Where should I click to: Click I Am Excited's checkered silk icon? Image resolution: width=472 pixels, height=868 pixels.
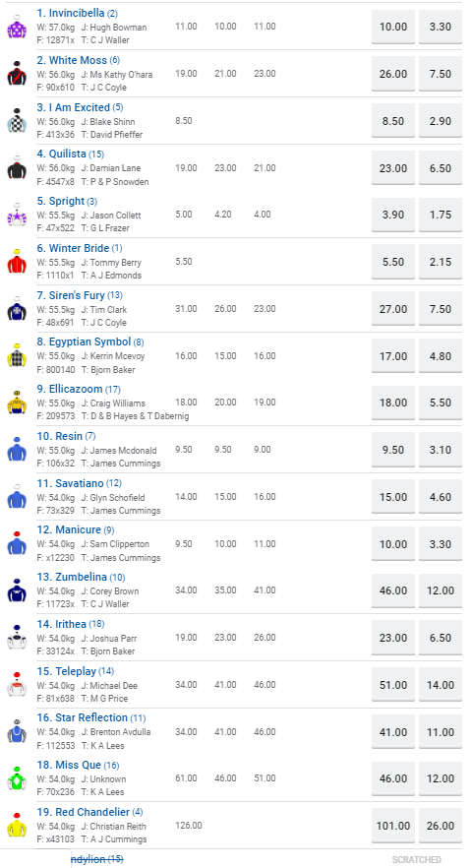pyautogui.click(x=17, y=120)
